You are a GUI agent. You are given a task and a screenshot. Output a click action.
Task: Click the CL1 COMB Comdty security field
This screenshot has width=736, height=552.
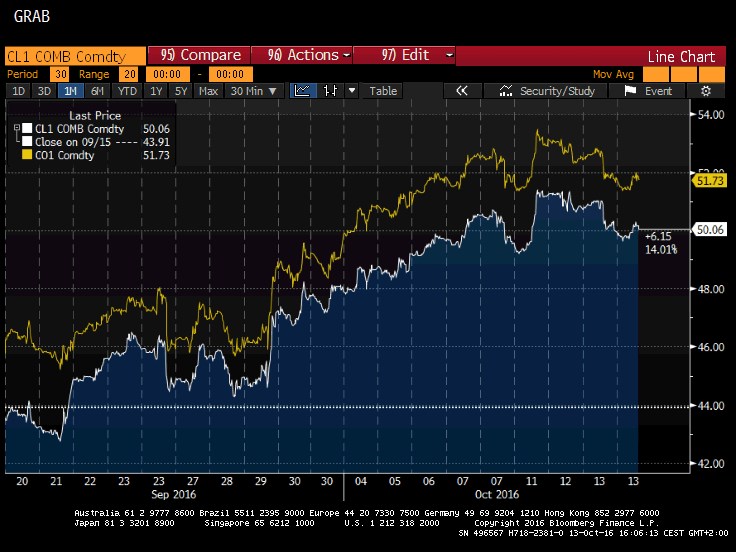pyautogui.click(x=70, y=56)
